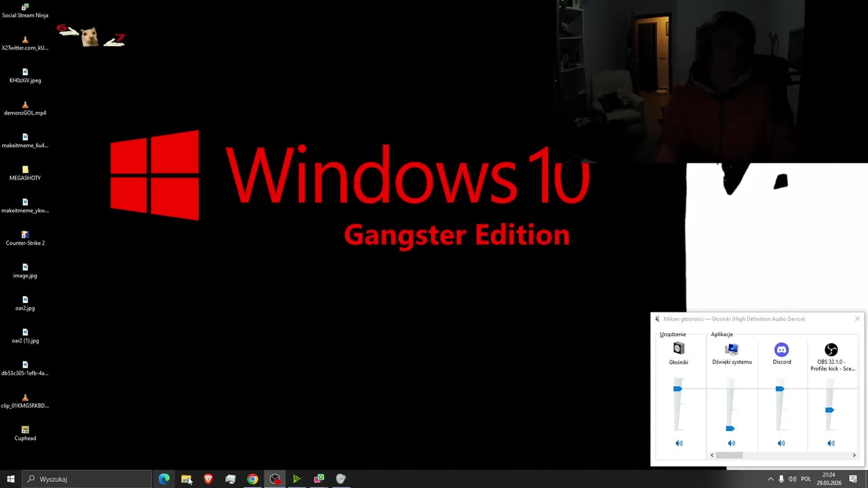Screen dimensions: 868x488
Task: Launch Microsoft Edge from the taskbar
Action: (x=164, y=479)
